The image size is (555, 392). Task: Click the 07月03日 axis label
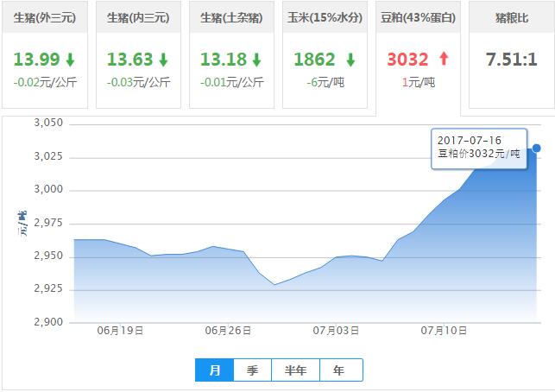(x=336, y=331)
